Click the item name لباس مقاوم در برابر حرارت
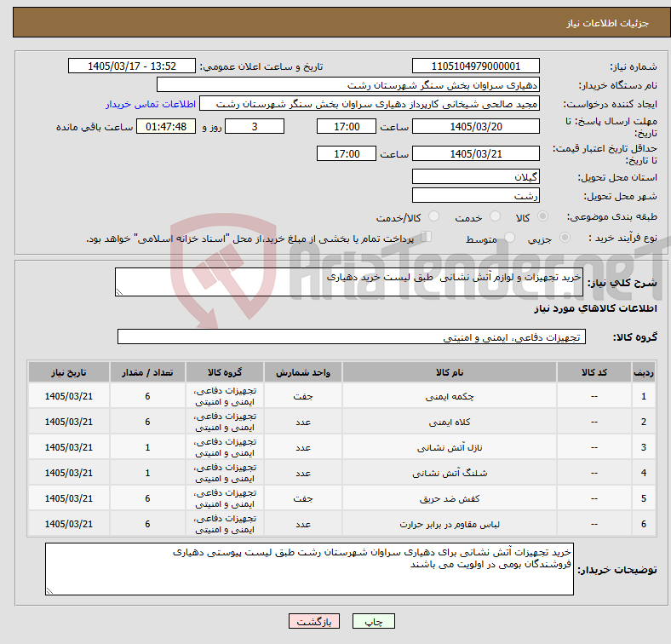 click(x=450, y=524)
